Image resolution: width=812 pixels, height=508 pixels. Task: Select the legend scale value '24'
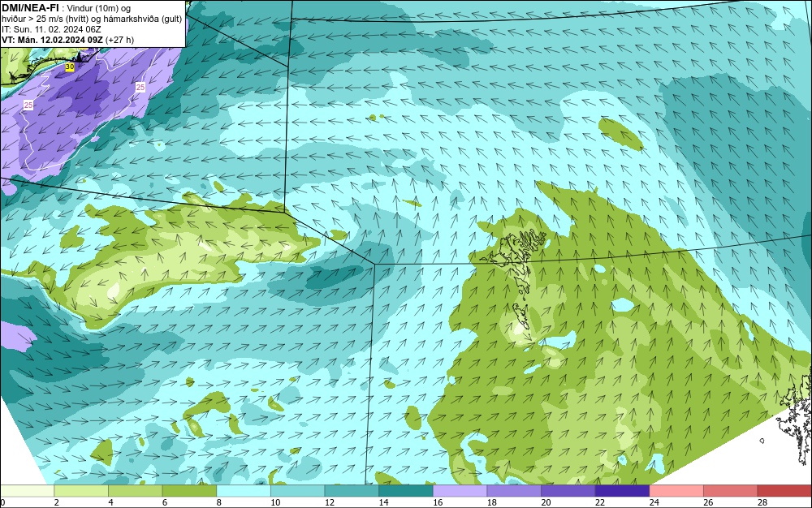(x=654, y=502)
